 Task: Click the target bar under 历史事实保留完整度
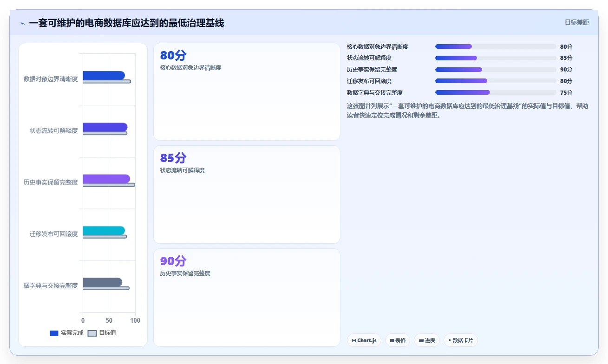point(109,185)
